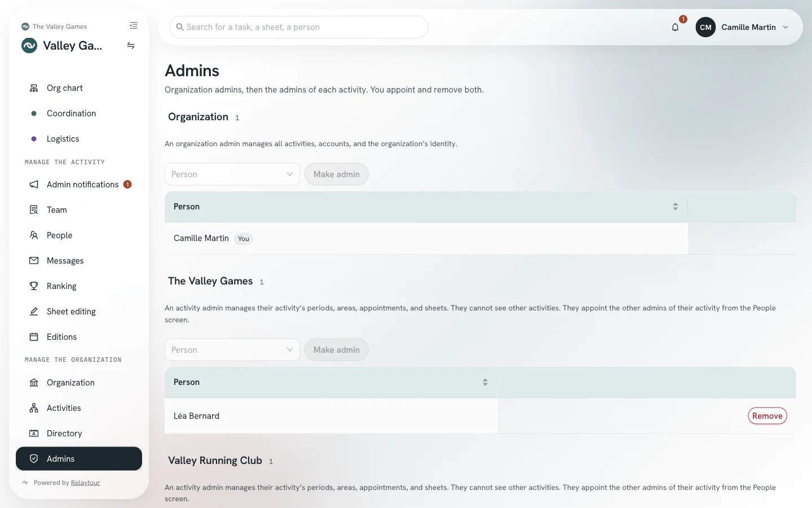Remove Léa Bernard as admin
The height and width of the screenshot is (508, 812).
[x=767, y=416]
